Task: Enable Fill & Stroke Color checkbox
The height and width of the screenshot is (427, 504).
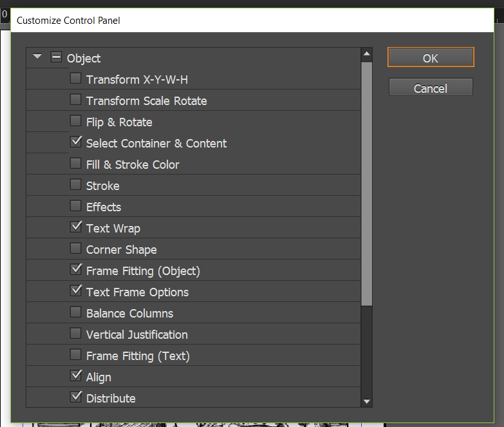Action: click(x=75, y=164)
